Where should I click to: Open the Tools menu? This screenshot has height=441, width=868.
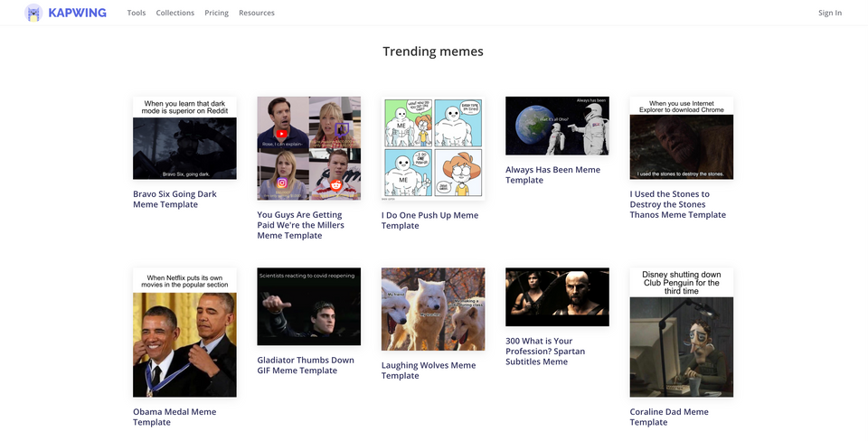tap(137, 14)
